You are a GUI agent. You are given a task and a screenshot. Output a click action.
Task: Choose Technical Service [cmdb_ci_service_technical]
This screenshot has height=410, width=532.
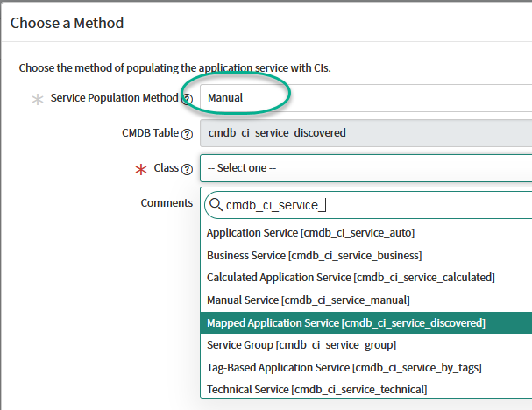[316, 389]
